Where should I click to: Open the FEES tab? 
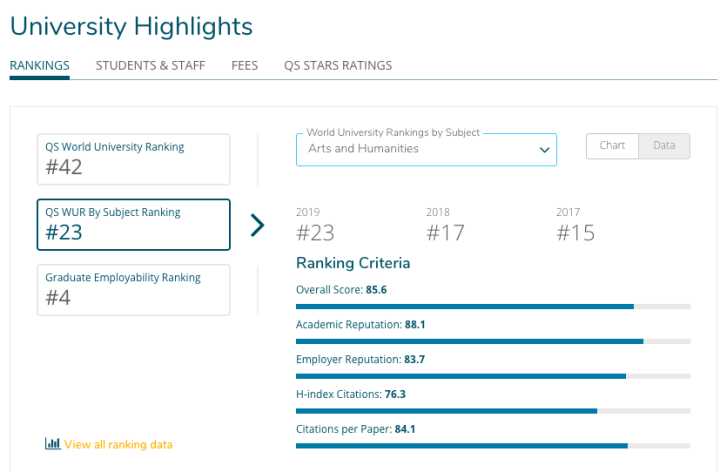[244, 66]
